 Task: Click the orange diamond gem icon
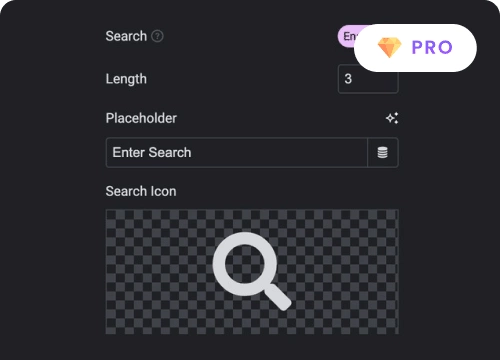pos(389,47)
